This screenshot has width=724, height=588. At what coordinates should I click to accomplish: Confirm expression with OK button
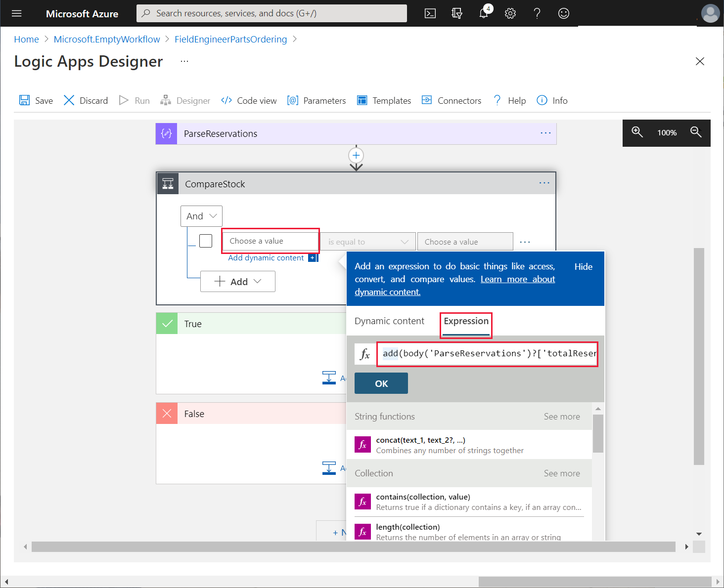pos(381,383)
